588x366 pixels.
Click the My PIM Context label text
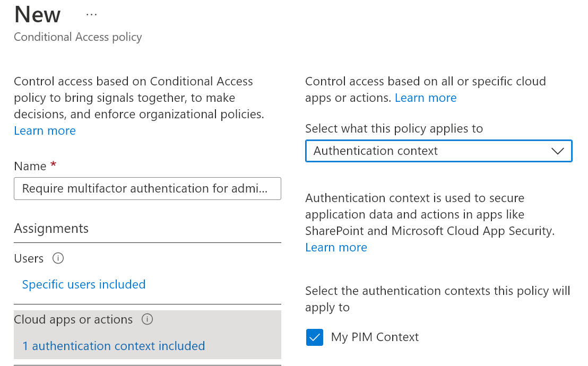375,337
